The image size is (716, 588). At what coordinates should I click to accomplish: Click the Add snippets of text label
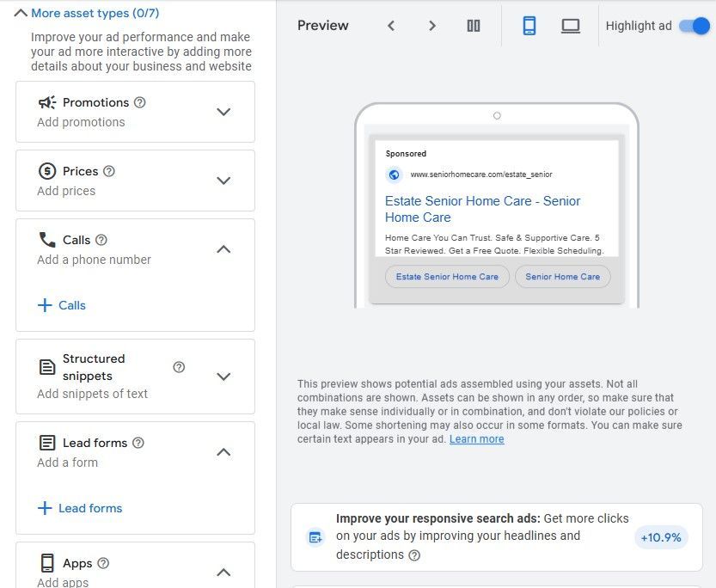(x=92, y=394)
